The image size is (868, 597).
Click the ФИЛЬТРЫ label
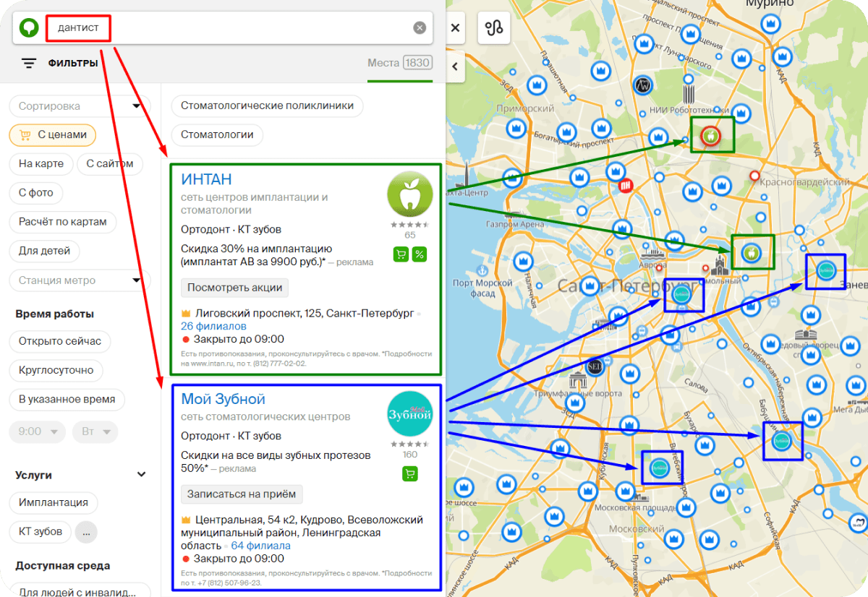pyautogui.click(x=73, y=63)
